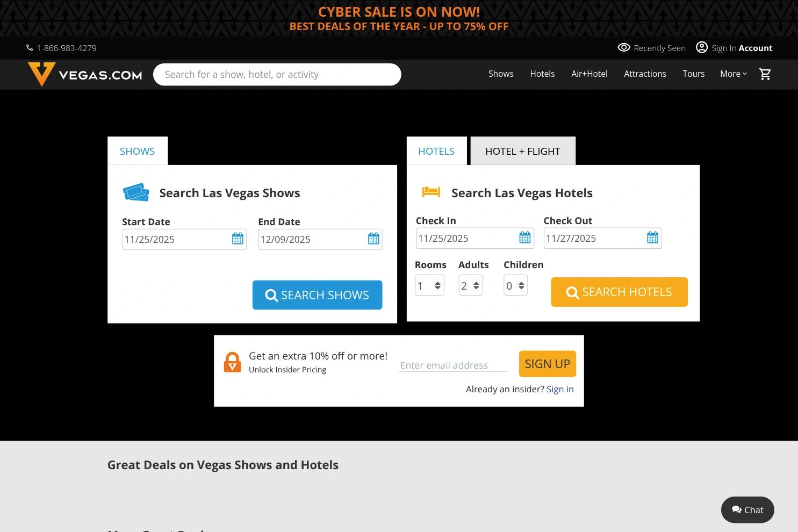Open the Adults dropdown
Image resolution: width=798 pixels, height=532 pixels.
click(471, 285)
